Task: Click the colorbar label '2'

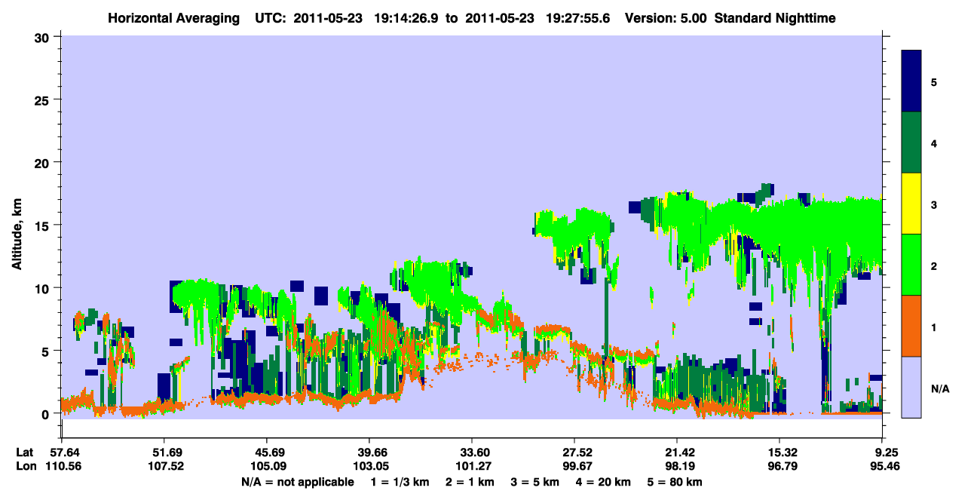Action: point(934,265)
